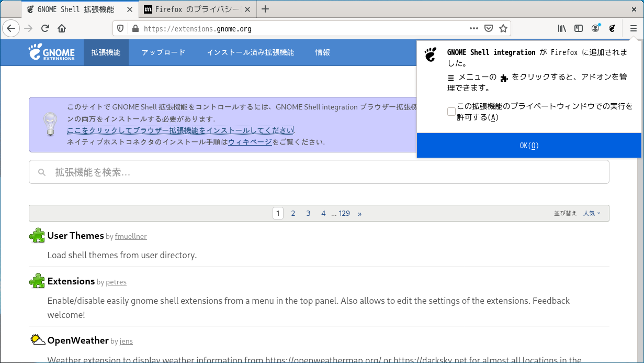The image size is (644, 363).
Task: Open a new tab with plus button
Action: [x=265, y=9]
